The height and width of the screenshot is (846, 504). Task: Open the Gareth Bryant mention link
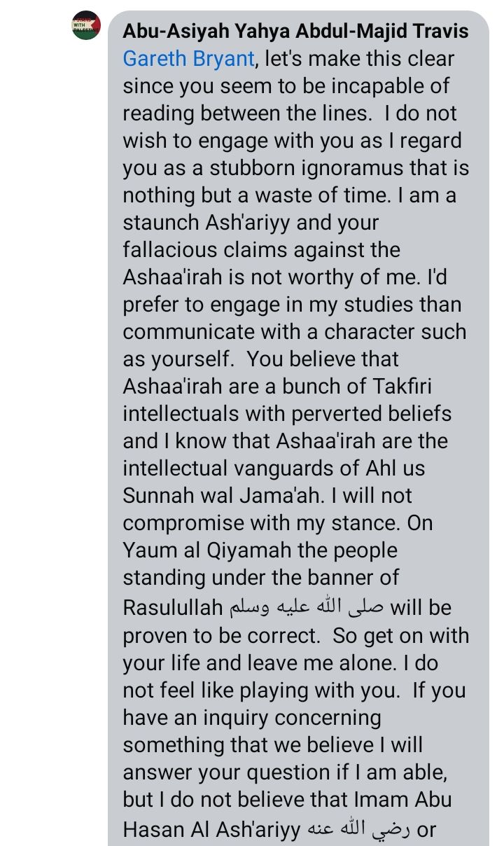[x=188, y=59]
